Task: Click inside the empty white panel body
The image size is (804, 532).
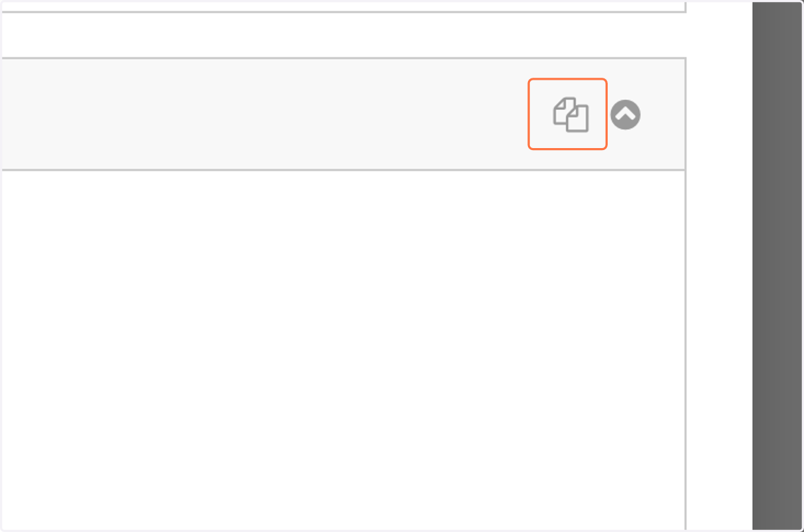Action: [342, 348]
